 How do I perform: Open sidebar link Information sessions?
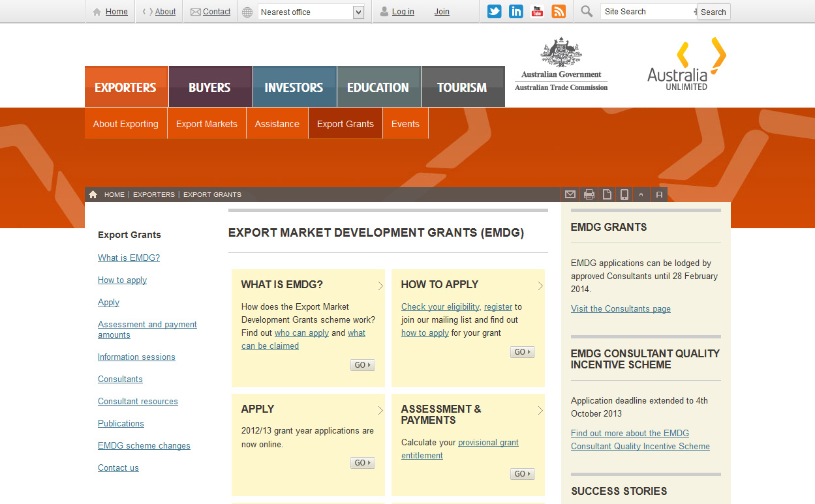pos(136,357)
